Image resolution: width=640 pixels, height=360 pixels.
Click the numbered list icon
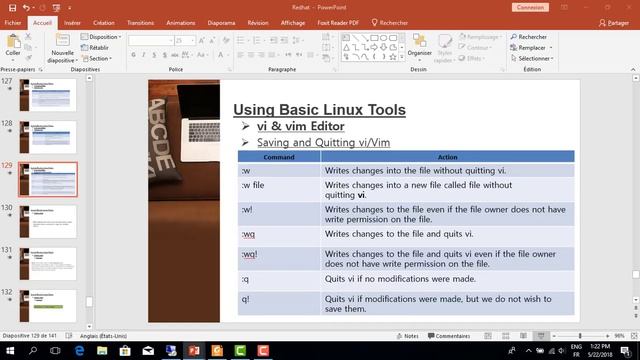[x=256, y=40]
